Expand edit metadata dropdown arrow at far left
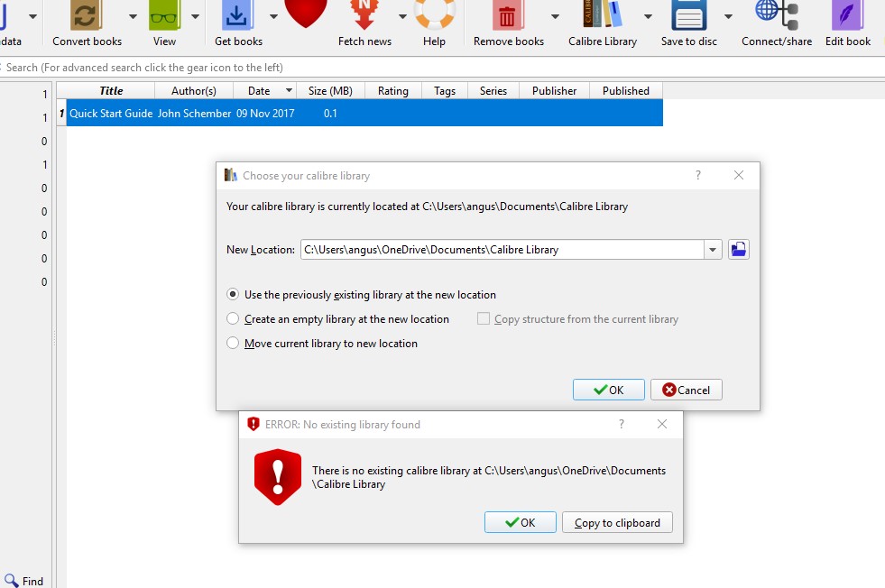This screenshot has width=885, height=588. pos(32,16)
